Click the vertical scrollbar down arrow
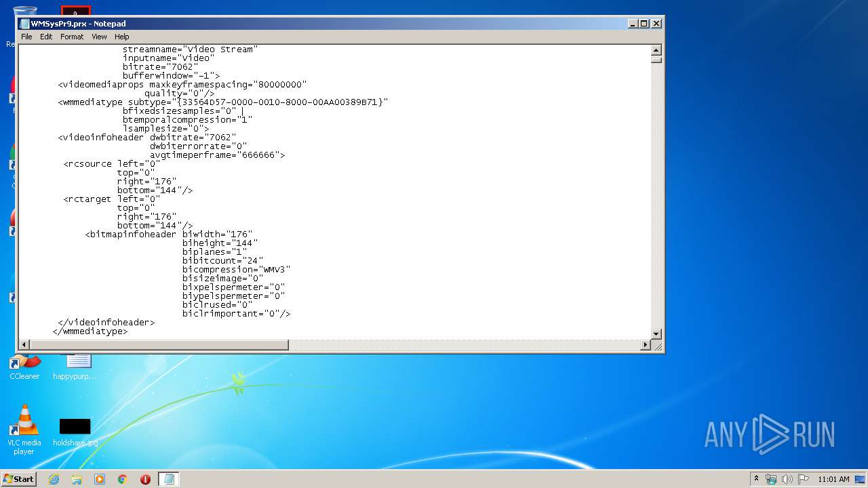868x488 pixels. 656,334
